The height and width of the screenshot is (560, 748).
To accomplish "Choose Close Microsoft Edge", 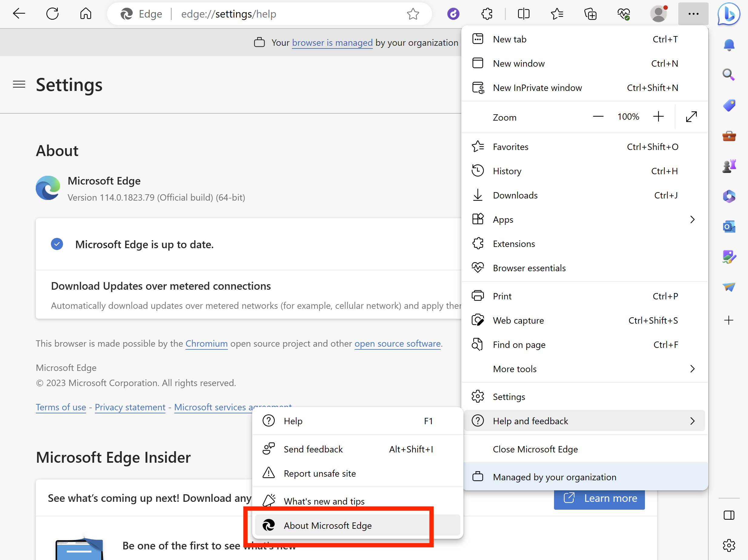I will coord(585,449).
